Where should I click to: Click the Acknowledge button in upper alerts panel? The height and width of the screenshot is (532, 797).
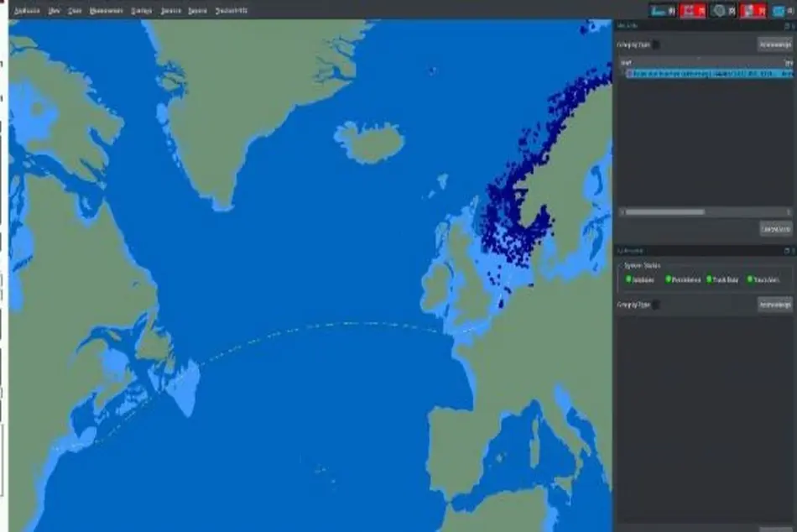coord(775,44)
